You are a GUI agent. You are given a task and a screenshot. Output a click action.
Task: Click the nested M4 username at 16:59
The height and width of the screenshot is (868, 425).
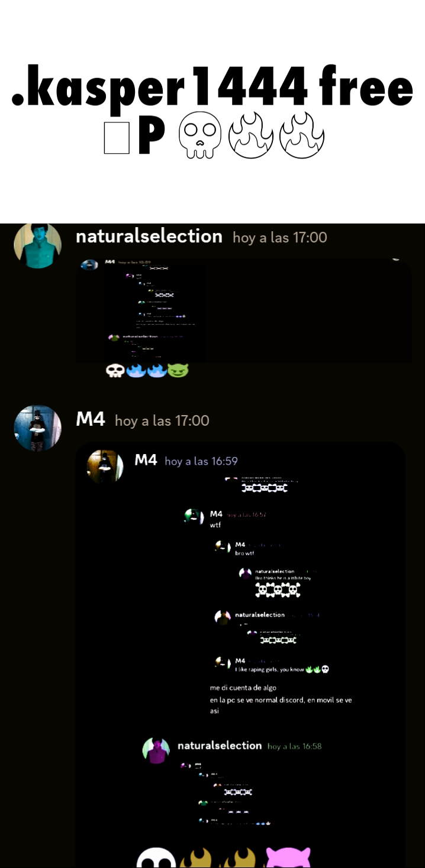click(x=146, y=460)
